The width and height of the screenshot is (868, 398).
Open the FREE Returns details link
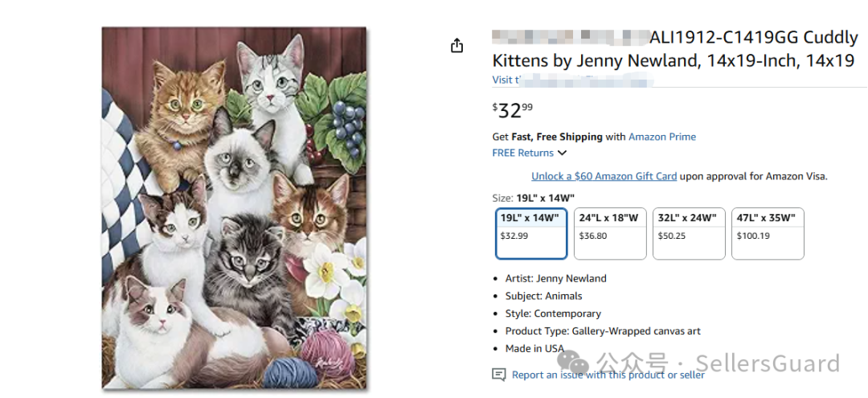coord(522,154)
